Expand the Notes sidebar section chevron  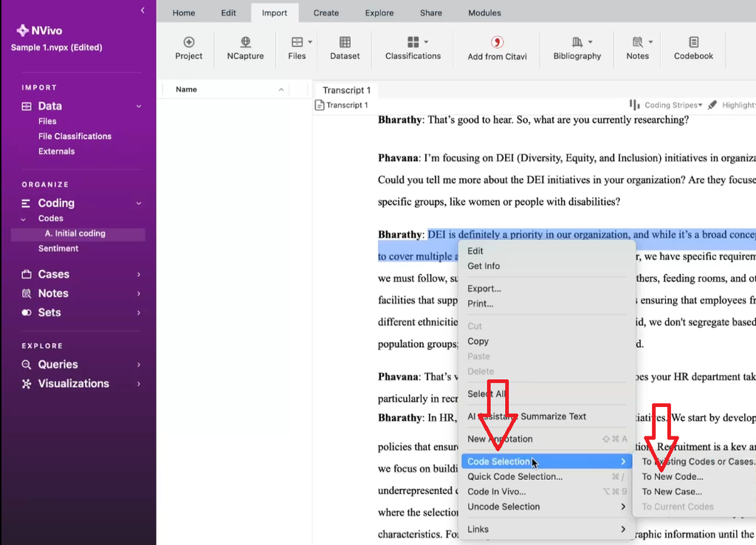coord(139,293)
